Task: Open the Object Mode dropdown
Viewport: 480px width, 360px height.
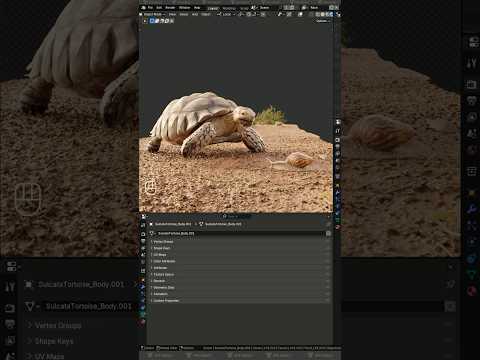Action: (153, 14)
